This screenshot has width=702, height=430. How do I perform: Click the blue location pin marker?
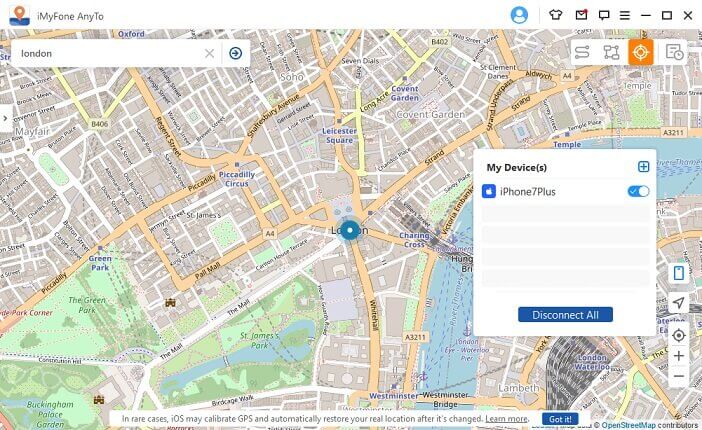(350, 230)
